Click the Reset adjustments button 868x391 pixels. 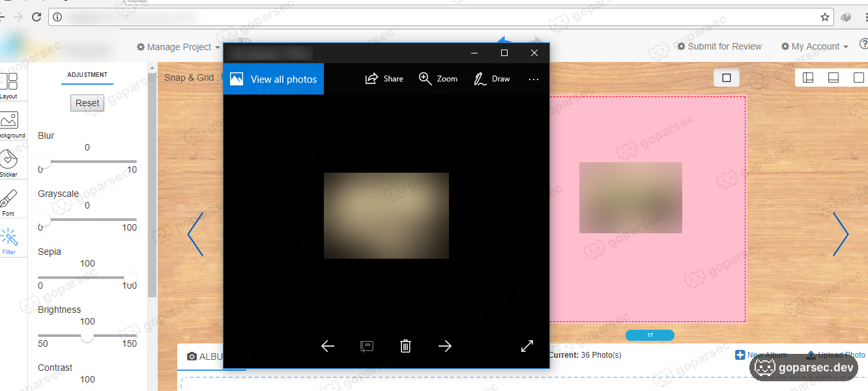(87, 103)
